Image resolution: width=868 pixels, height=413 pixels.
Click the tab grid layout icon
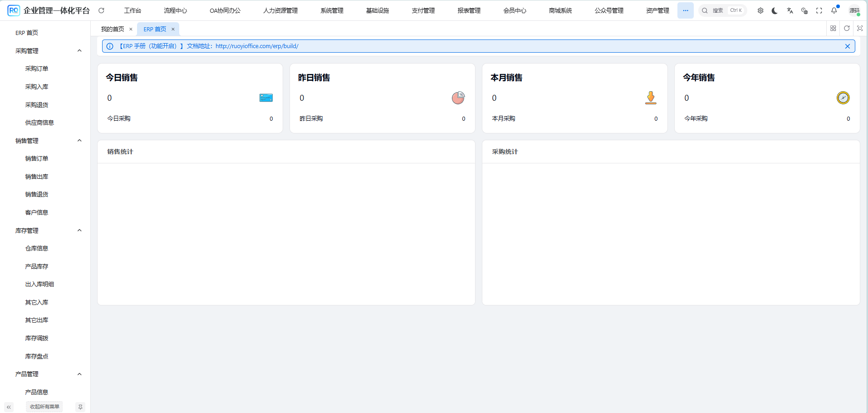833,28
